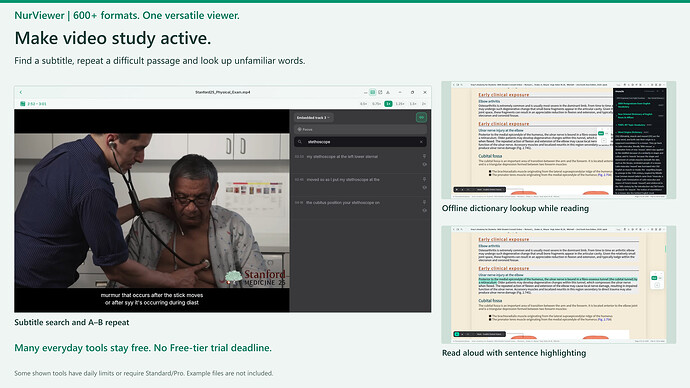This screenshot has width=690, height=388.
Task: Click the subtitle search field containing stethoscope
Action: click(x=360, y=142)
